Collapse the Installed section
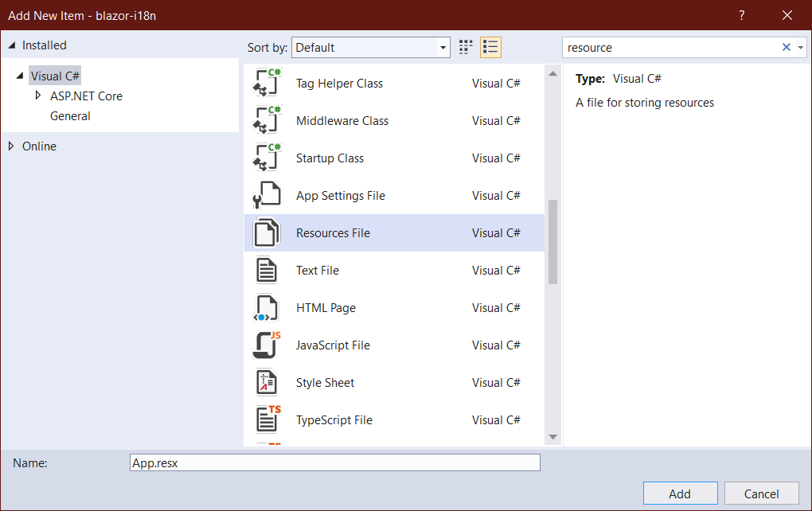The height and width of the screenshot is (511, 812). click(x=12, y=45)
